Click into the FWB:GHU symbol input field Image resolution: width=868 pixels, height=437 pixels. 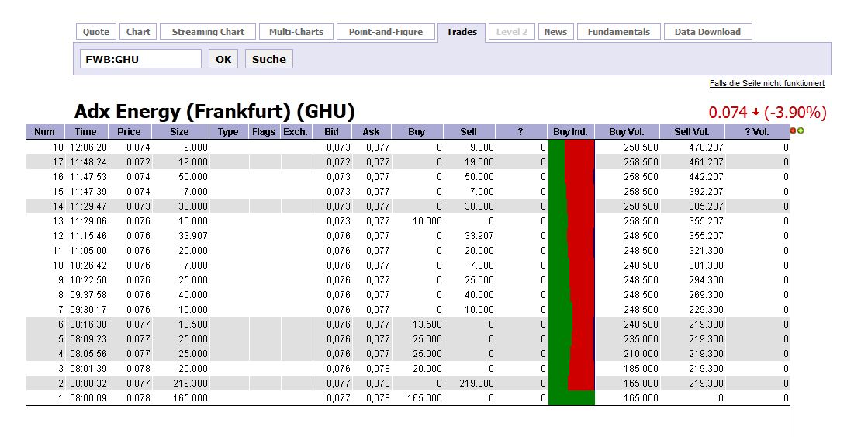[140, 59]
